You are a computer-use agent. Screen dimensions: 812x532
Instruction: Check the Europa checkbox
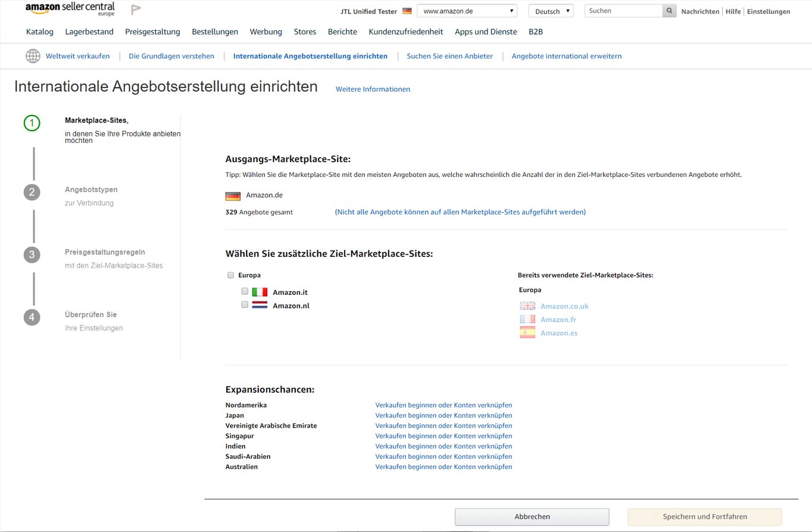pyautogui.click(x=231, y=275)
